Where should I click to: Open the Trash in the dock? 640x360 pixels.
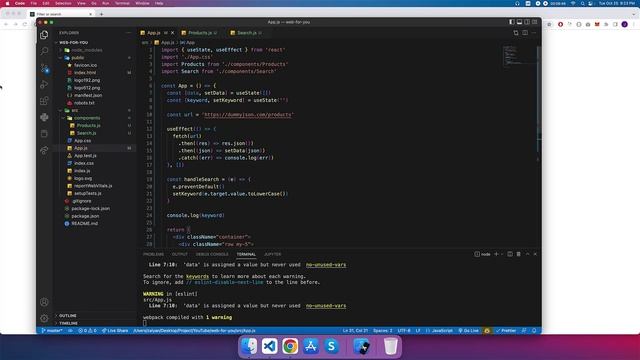391,346
